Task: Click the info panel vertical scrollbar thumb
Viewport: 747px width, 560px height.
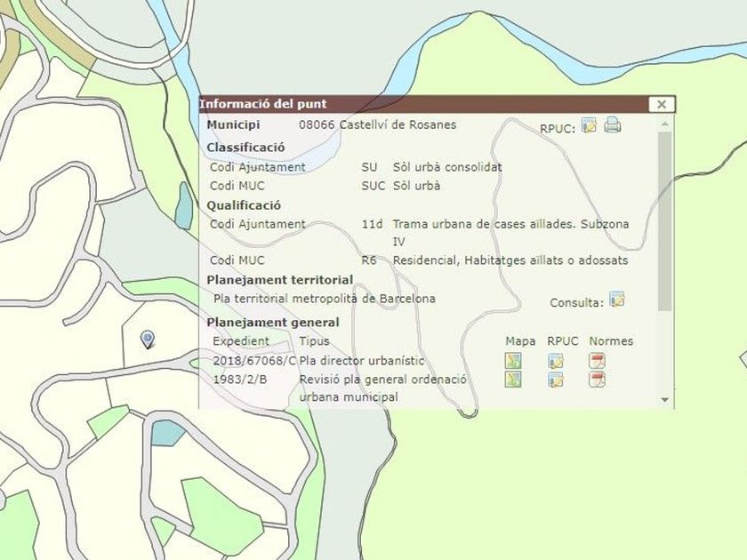Action: coord(665,222)
